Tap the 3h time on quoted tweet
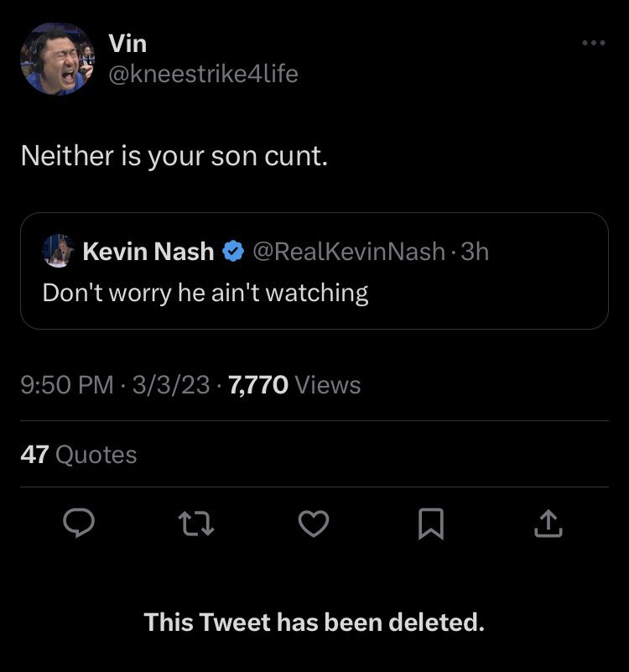 [x=474, y=251]
